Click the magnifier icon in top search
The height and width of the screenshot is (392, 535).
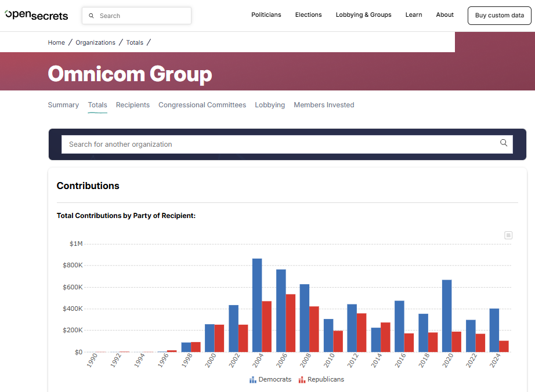92,16
